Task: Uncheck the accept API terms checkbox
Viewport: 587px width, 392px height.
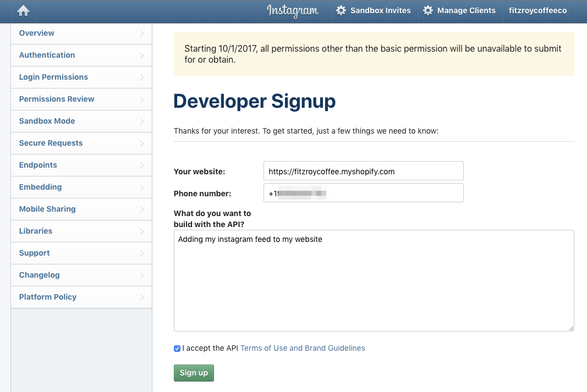Action: click(177, 349)
